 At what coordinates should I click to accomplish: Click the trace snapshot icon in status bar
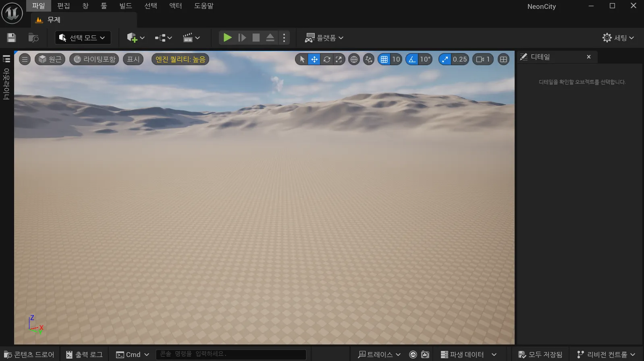pos(425,355)
